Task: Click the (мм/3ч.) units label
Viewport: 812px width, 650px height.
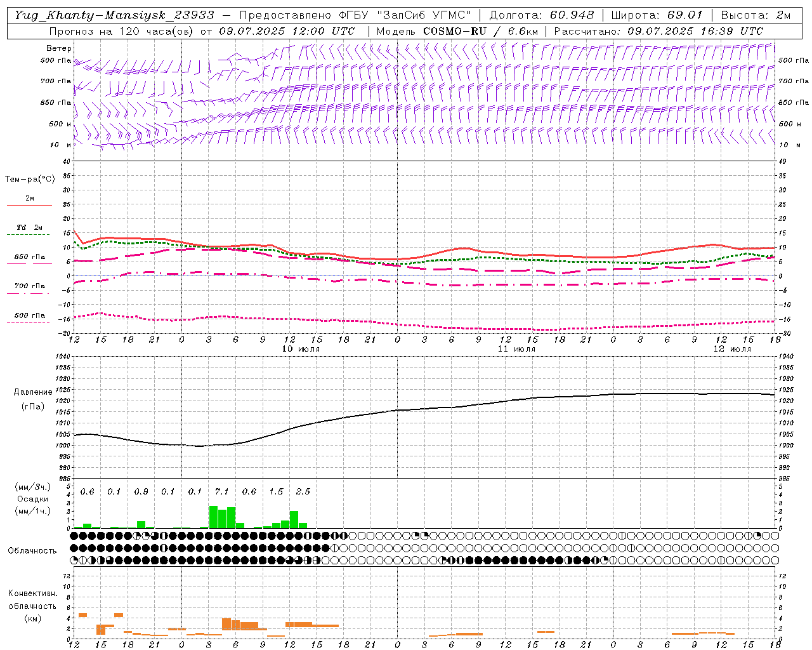Action: pyautogui.click(x=32, y=487)
